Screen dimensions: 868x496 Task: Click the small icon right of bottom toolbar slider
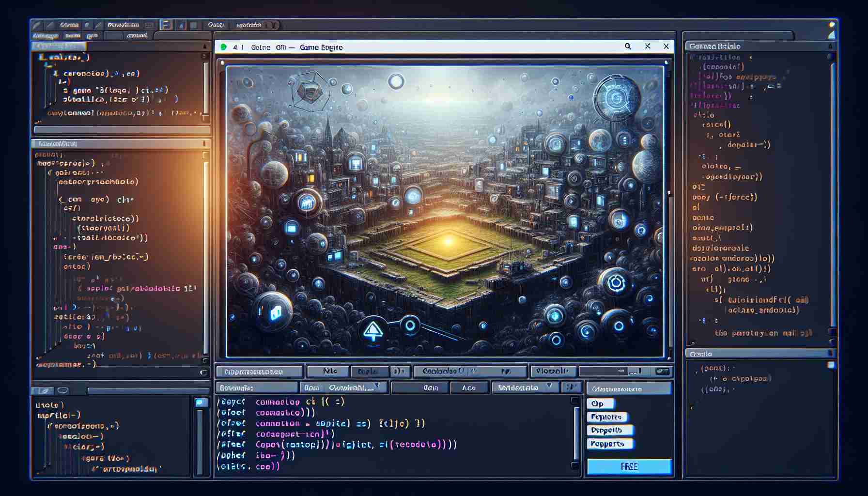click(662, 372)
